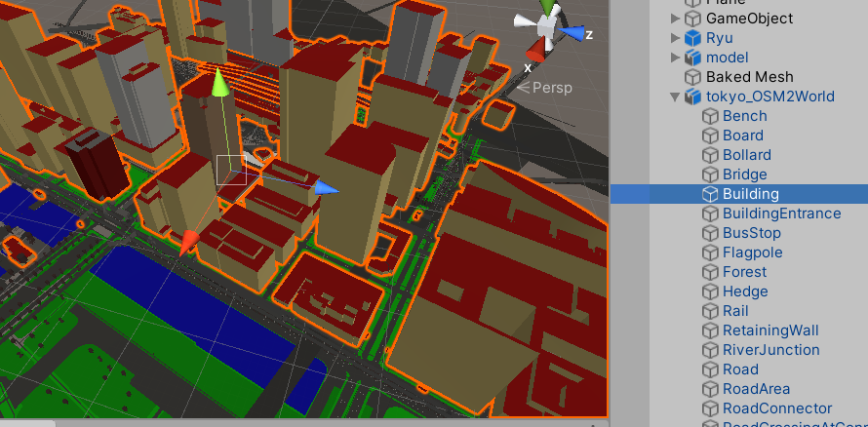Select GameObject in the hierarchy
This screenshot has width=868, height=427.
(x=750, y=19)
